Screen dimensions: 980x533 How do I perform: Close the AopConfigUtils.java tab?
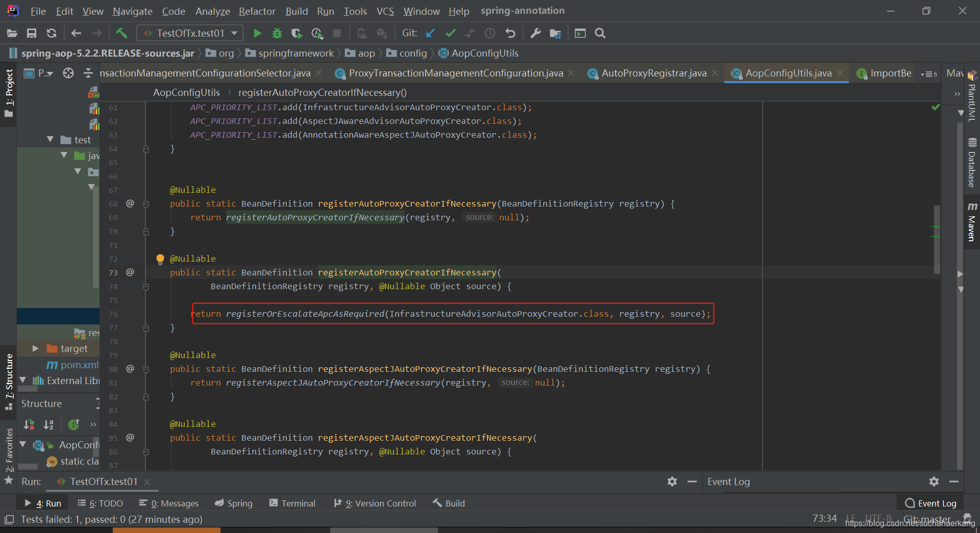tap(841, 73)
